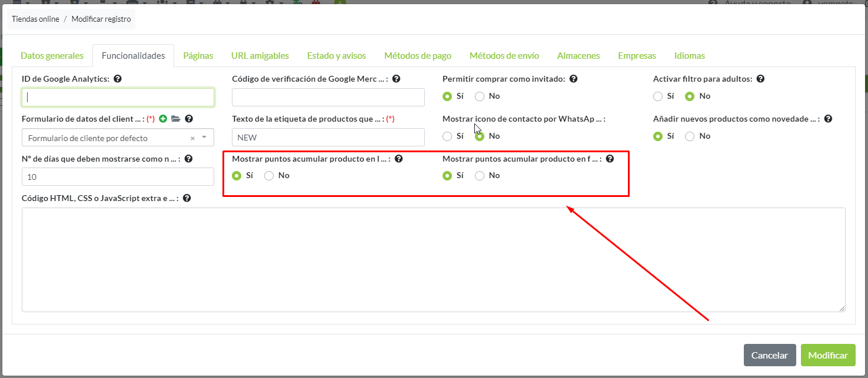Viewport: 868px width, 378px height.
Task: Click the Cancelar button
Action: pos(769,355)
